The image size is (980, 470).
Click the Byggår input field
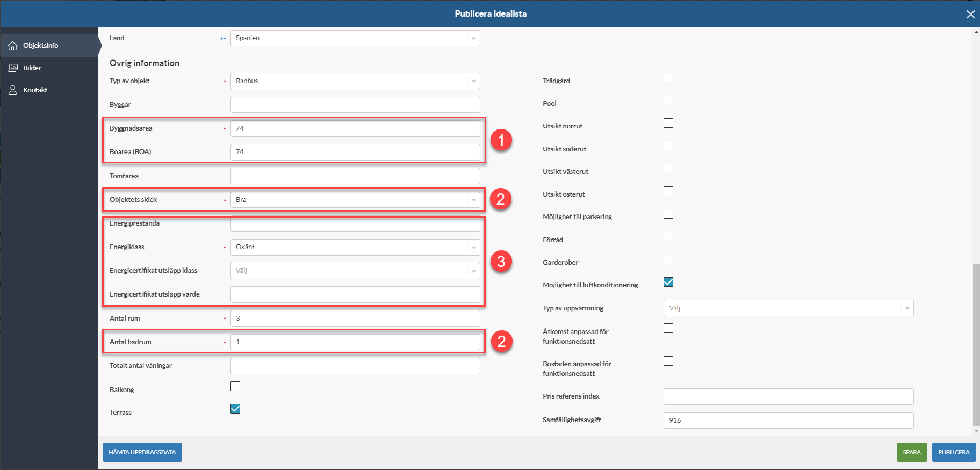[x=355, y=105]
